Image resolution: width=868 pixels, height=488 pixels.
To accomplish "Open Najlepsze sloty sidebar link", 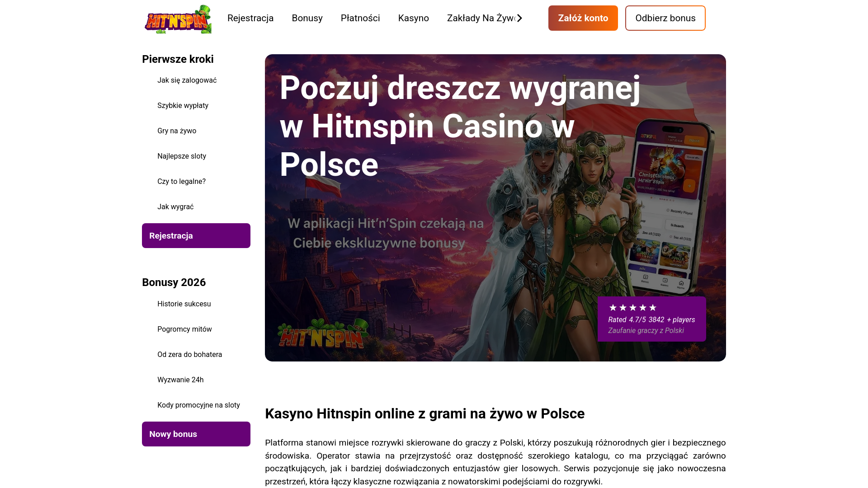I will (x=182, y=156).
